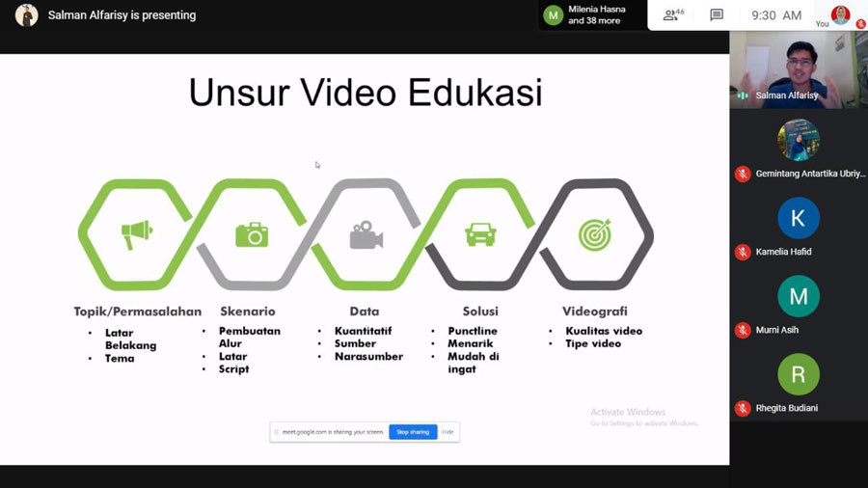Click the 'Data' heading
Viewport: 868px width, 488px height.
point(365,312)
